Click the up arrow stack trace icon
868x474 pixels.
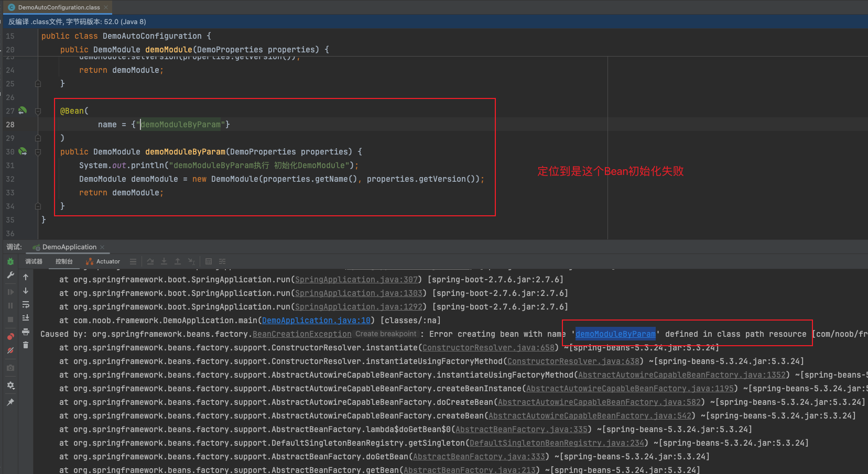(x=26, y=277)
